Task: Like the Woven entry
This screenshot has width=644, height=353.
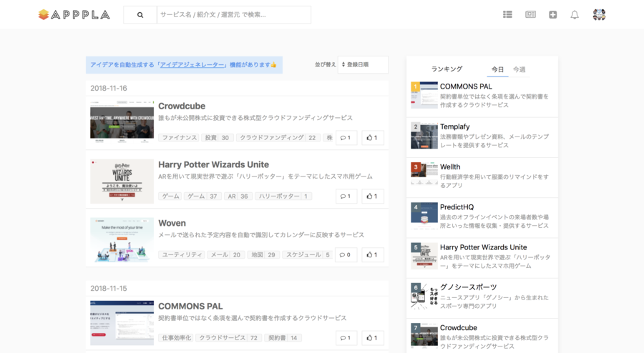Action: click(373, 255)
